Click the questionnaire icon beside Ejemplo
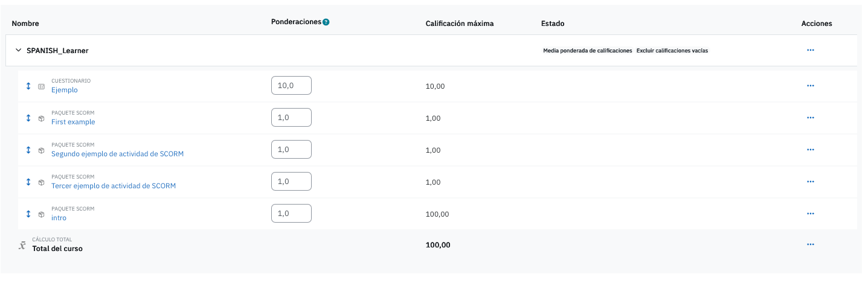 [x=42, y=86]
